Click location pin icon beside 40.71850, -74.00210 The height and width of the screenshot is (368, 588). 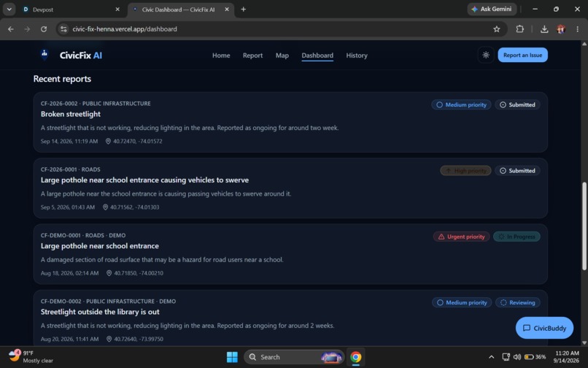(x=109, y=273)
